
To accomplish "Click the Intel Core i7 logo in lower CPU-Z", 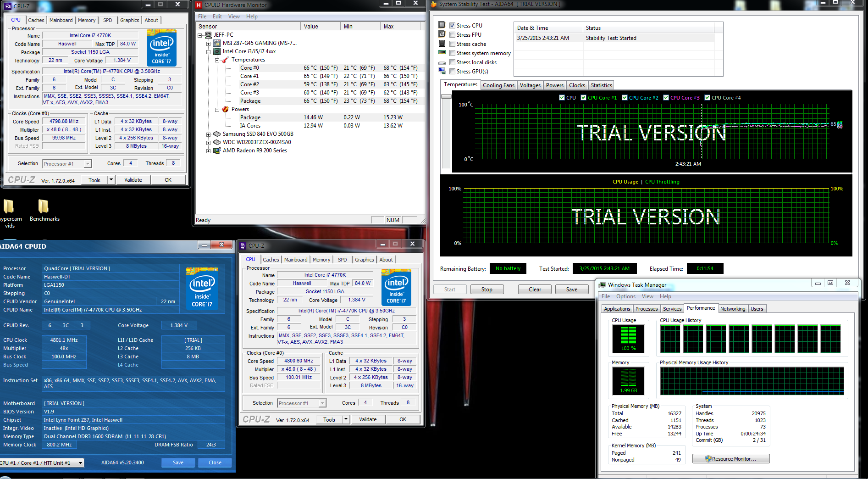I will click(396, 287).
